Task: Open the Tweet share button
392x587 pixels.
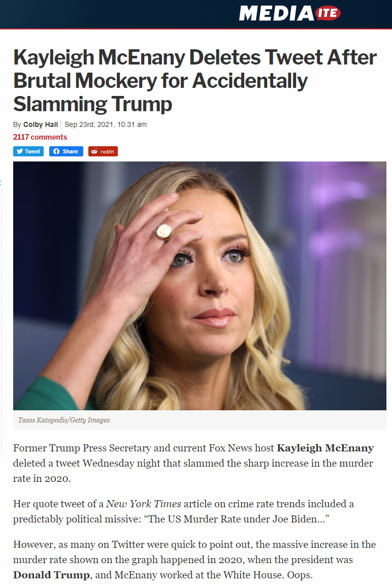Action: point(28,151)
